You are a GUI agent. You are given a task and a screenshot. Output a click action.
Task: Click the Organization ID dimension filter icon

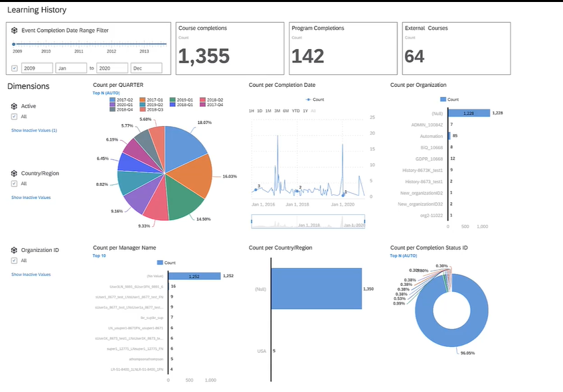coord(14,250)
